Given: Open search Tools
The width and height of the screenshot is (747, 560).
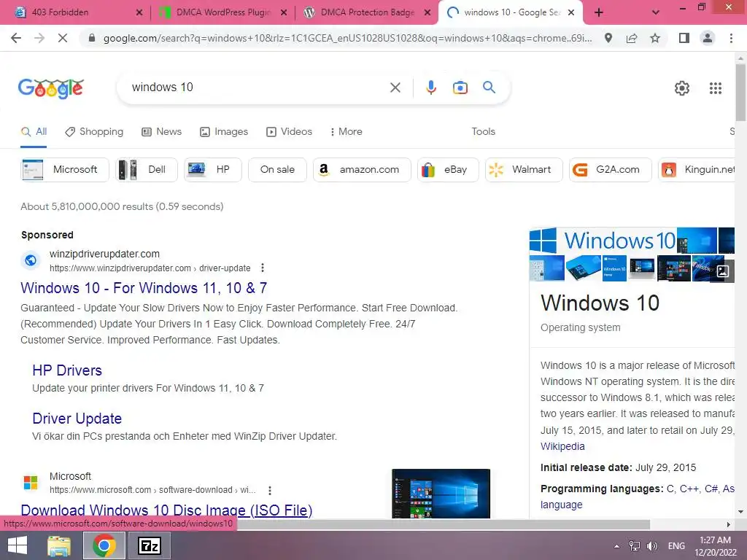Looking at the screenshot, I should (483, 131).
